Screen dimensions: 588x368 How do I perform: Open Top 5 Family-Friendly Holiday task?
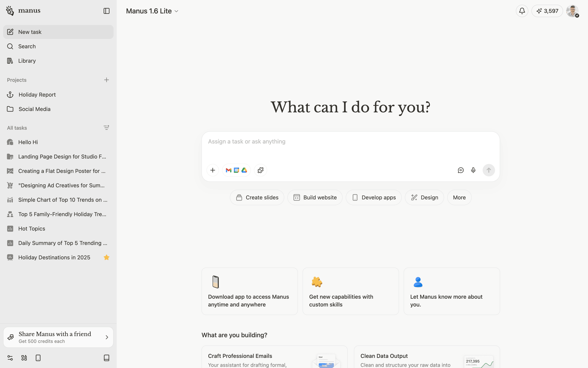tap(58, 214)
